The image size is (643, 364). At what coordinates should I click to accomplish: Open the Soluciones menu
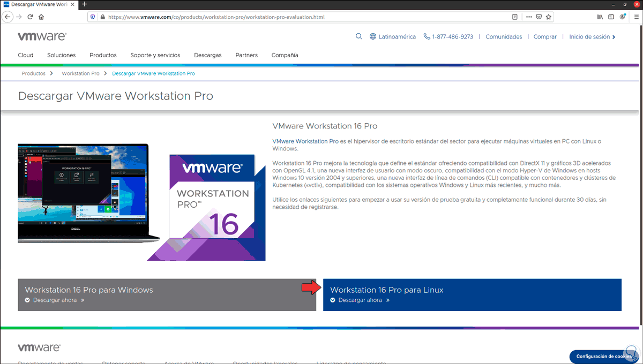pyautogui.click(x=62, y=55)
